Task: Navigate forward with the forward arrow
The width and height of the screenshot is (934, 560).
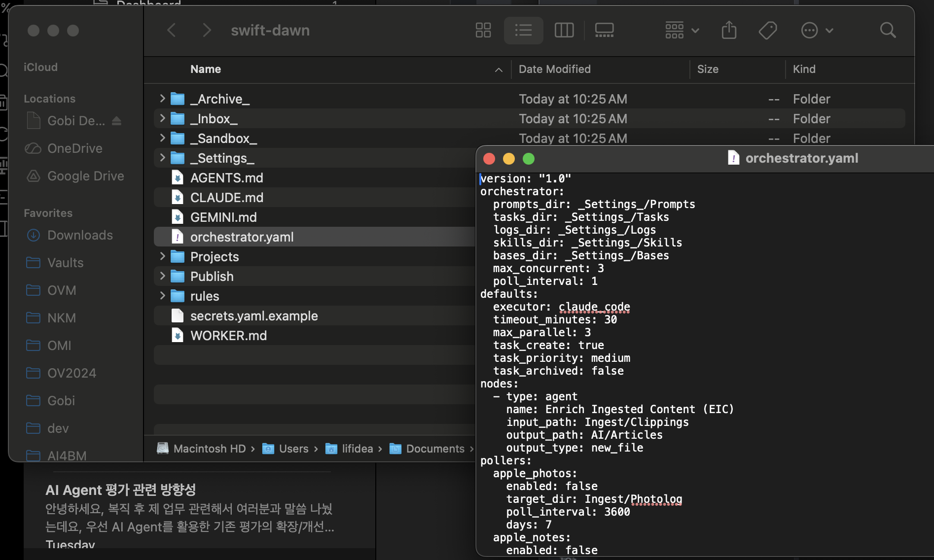Action: (x=207, y=30)
